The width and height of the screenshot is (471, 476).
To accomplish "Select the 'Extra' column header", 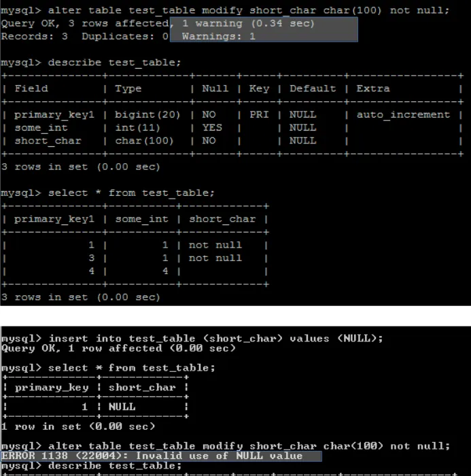I will 373,88.
